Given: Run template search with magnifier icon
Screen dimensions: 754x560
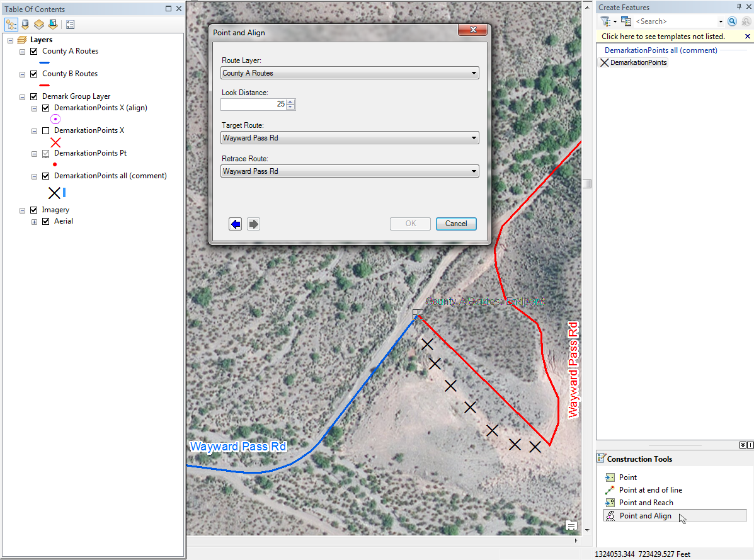Looking at the screenshot, I should click(x=733, y=21).
